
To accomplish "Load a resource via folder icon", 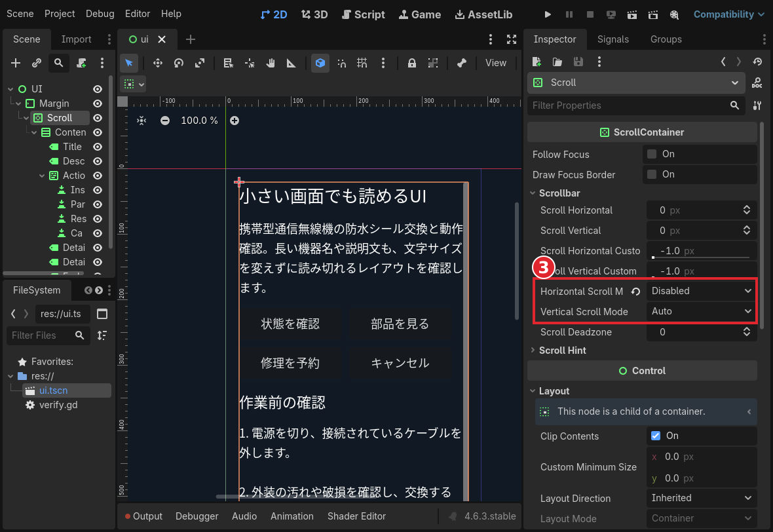I will (x=557, y=62).
